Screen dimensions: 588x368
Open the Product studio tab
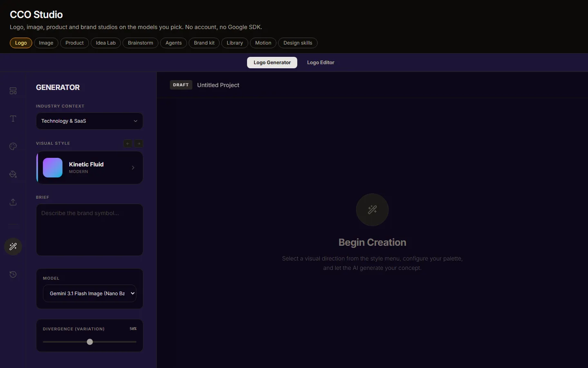(74, 43)
